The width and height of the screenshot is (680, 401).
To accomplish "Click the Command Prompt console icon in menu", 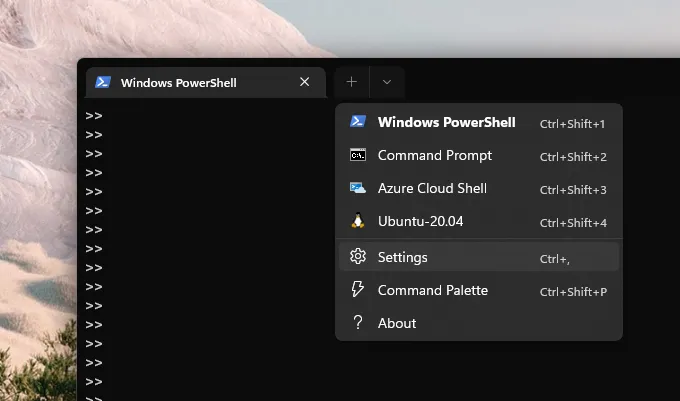I will 358,155.
